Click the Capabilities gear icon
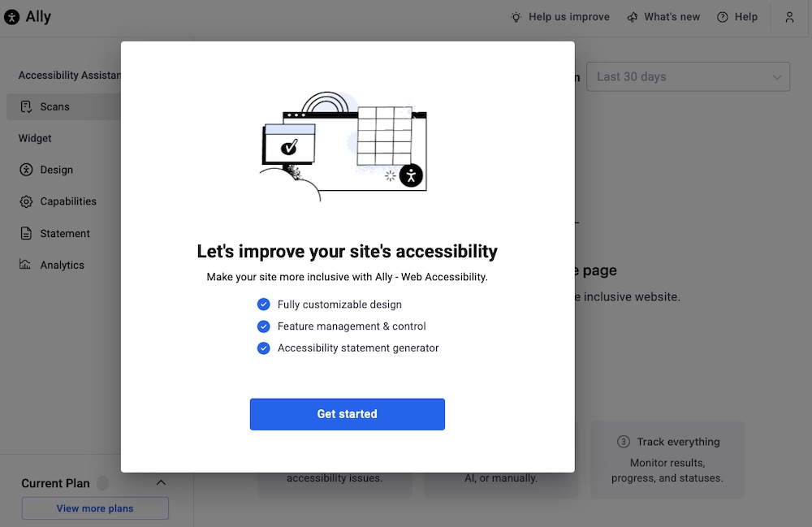 pyautogui.click(x=26, y=201)
